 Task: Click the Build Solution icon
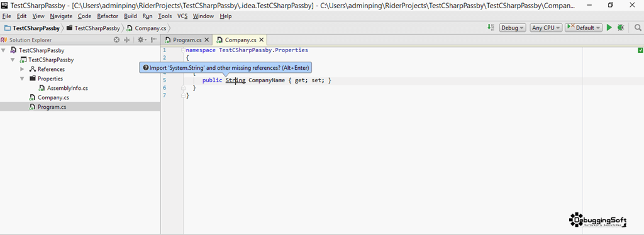[x=491, y=28]
